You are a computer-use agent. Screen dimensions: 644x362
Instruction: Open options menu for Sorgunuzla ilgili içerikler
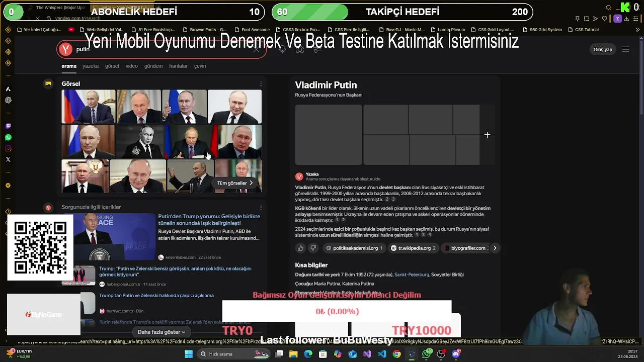point(261,207)
